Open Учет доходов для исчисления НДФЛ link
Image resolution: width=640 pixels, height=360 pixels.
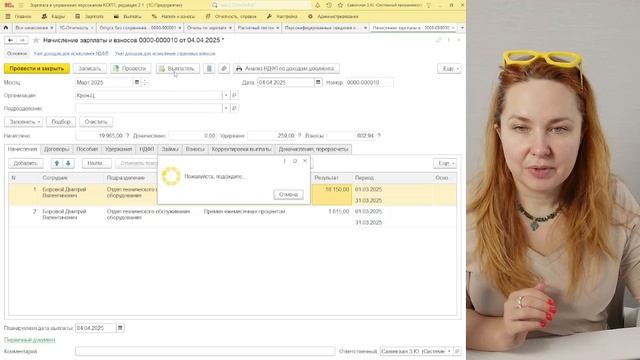(71, 53)
